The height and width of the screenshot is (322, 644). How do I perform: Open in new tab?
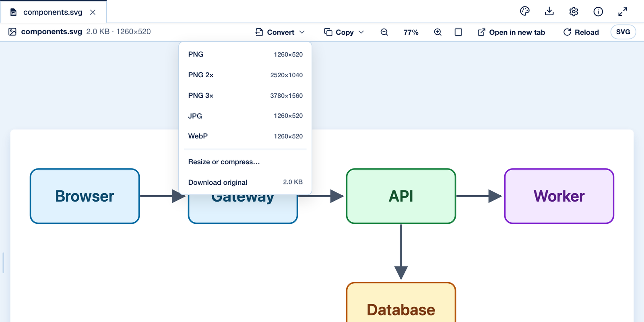click(512, 32)
